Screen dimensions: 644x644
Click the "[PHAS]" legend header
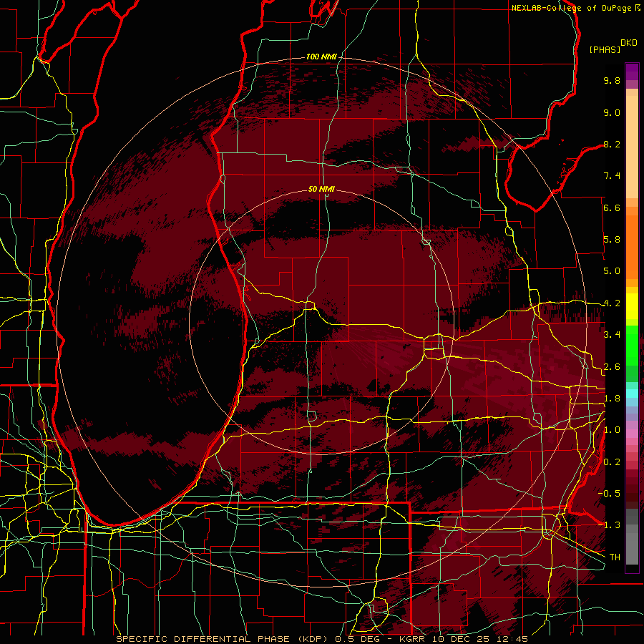(605, 49)
